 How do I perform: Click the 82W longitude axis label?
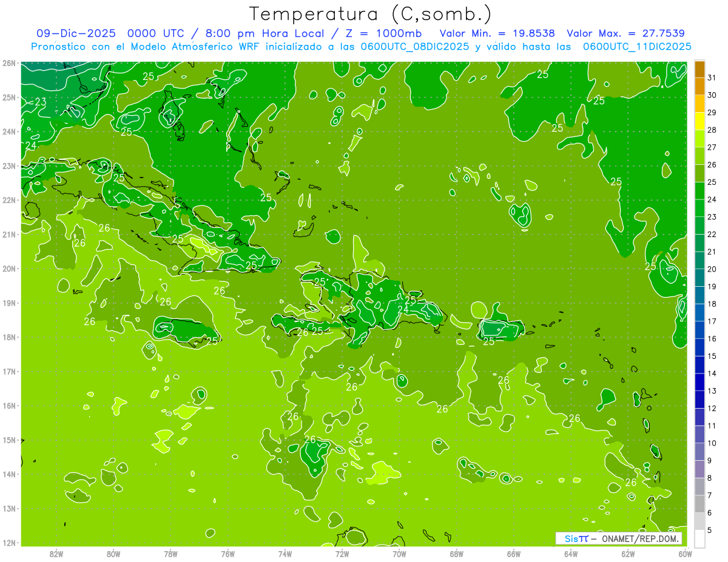coord(56,554)
